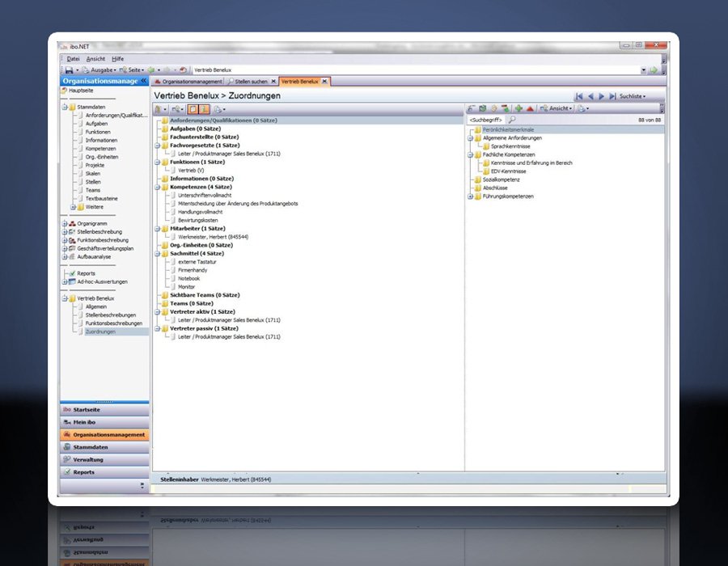Click the Reports navigation button at bottom
The height and width of the screenshot is (566, 728).
pyautogui.click(x=104, y=472)
